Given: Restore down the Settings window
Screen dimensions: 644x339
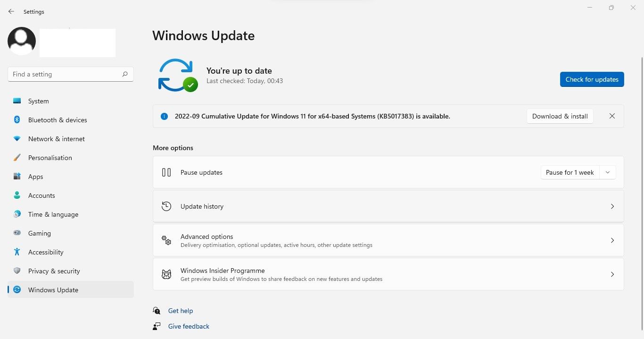Looking at the screenshot, I should 611,8.
